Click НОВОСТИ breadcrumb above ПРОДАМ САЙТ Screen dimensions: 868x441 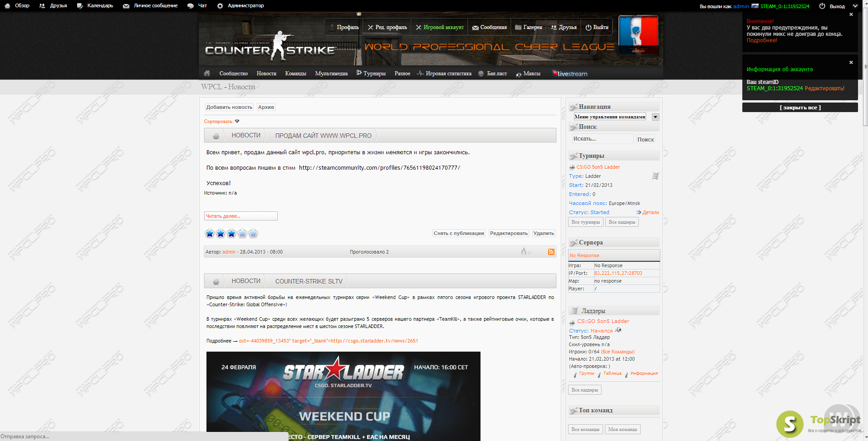pos(246,135)
